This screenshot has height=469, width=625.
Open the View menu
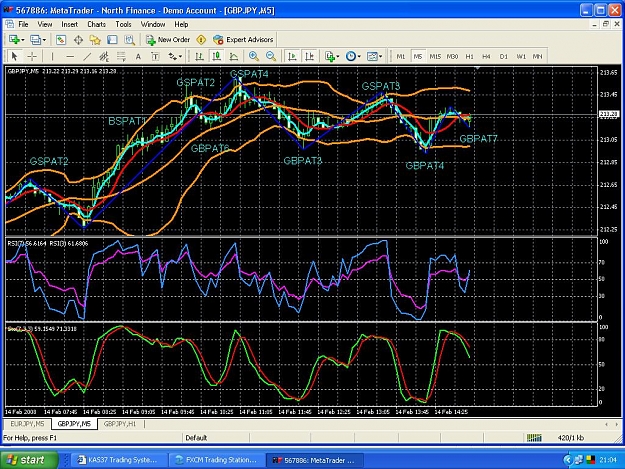point(45,24)
